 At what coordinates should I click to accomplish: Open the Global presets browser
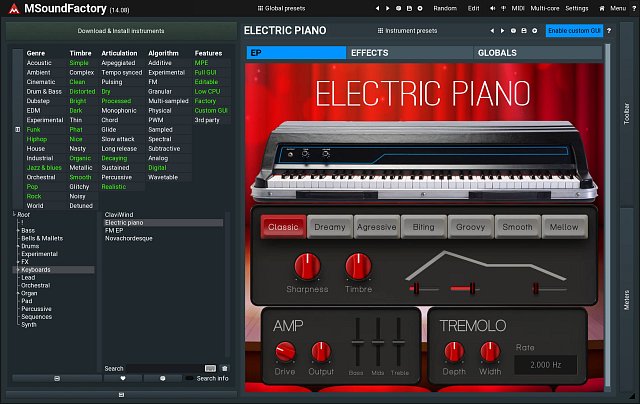pos(285,8)
